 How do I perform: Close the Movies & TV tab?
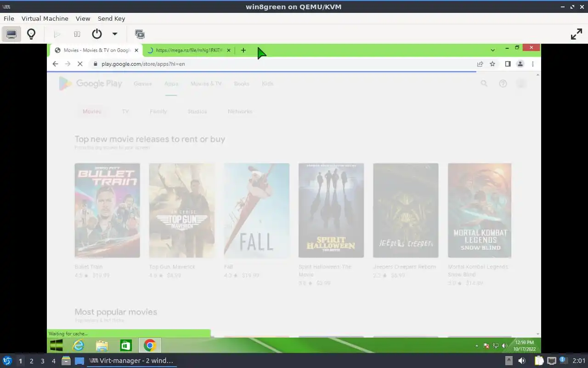pos(136,50)
